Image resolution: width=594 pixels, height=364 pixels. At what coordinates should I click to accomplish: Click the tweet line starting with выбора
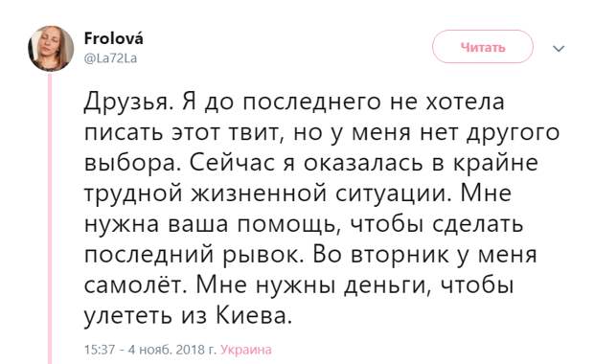(x=310, y=163)
